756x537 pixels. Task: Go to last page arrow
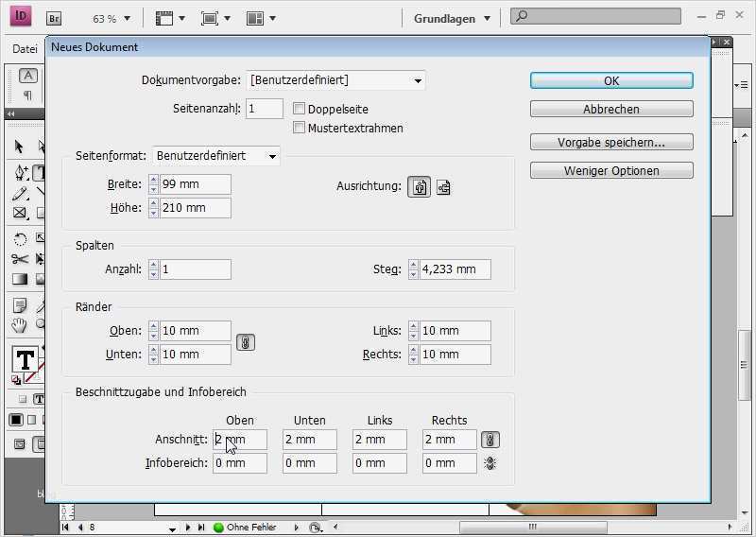[x=201, y=528]
